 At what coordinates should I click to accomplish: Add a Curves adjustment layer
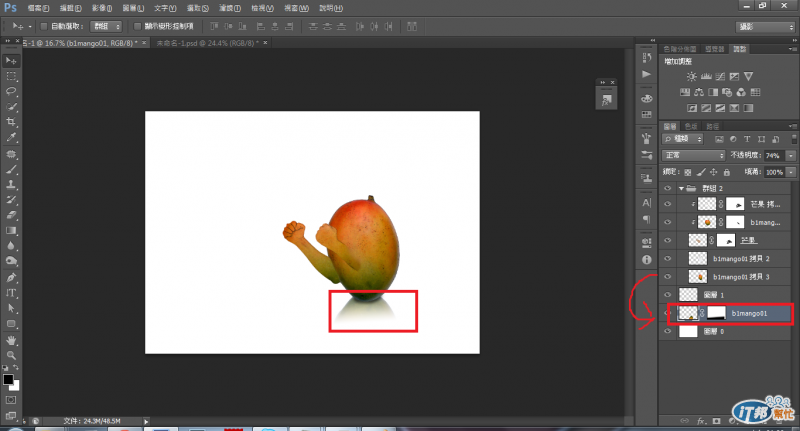[x=720, y=77]
